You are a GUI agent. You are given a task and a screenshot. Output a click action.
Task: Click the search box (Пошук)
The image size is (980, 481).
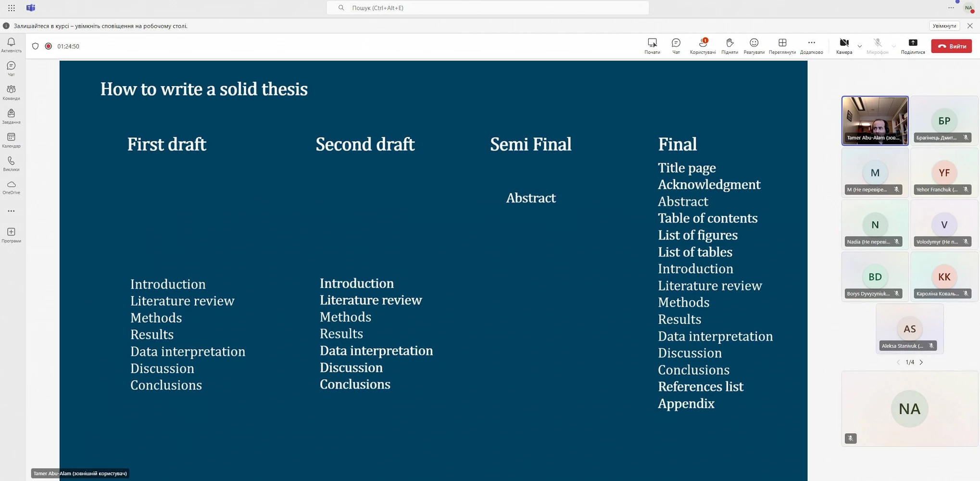coord(488,8)
